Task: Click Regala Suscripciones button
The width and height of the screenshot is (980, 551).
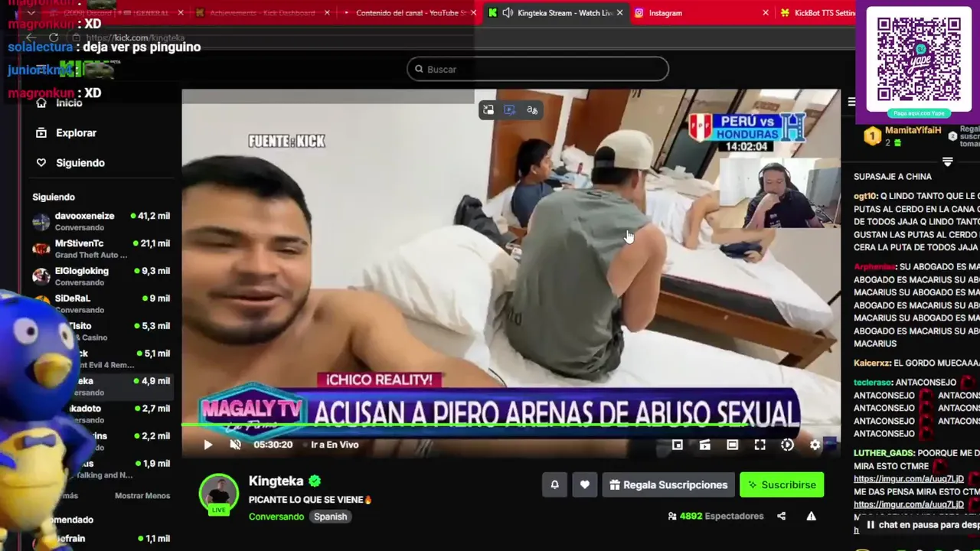Action: (x=668, y=484)
